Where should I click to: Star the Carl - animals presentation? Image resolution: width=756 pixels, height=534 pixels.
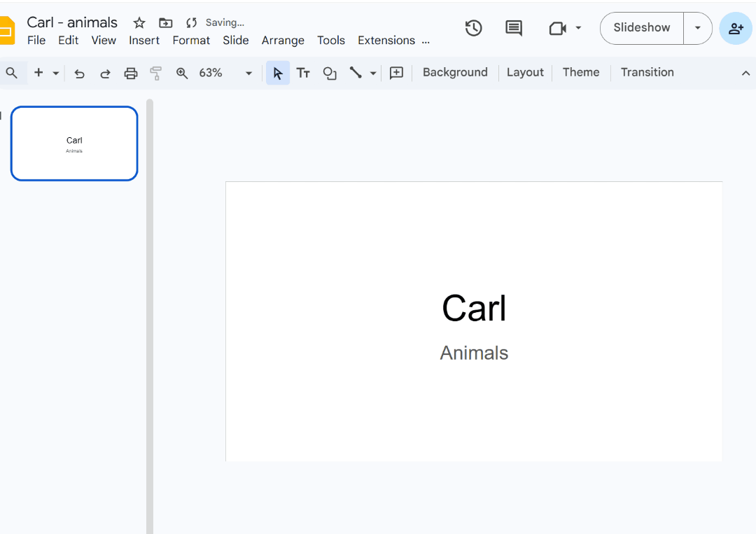(x=139, y=22)
